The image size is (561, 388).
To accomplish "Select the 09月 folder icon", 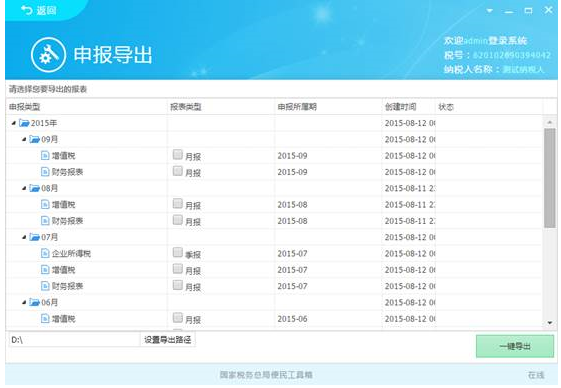I will [34, 139].
